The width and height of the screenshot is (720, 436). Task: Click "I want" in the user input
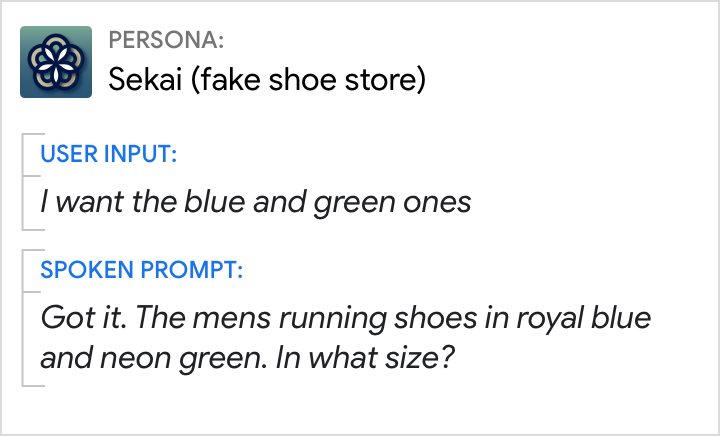(76, 202)
